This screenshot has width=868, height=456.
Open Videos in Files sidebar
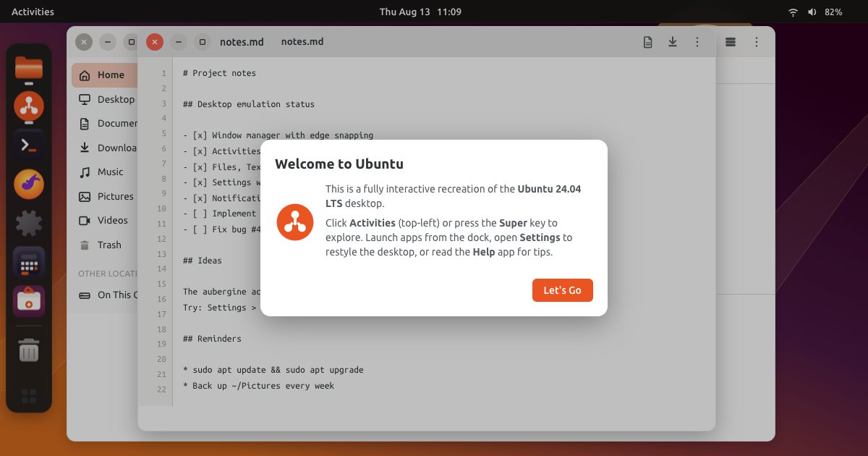tap(105, 221)
